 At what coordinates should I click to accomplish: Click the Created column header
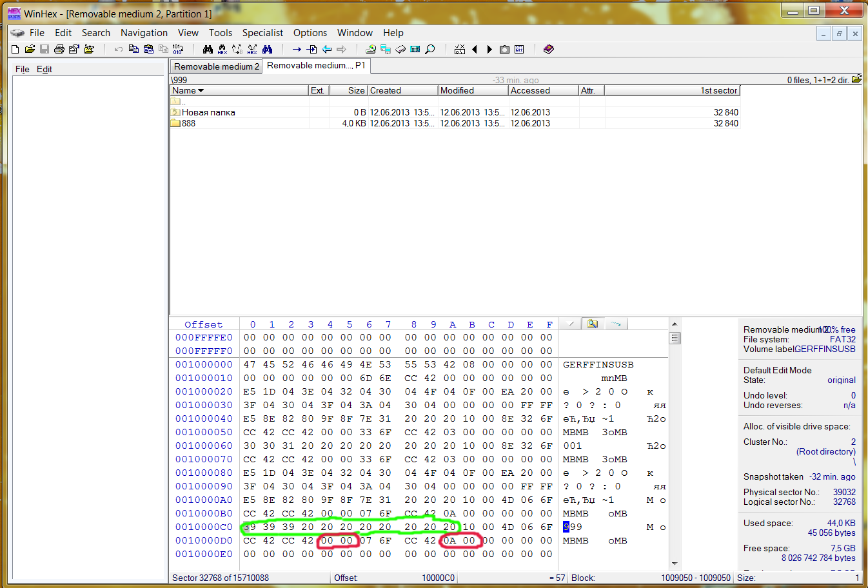click(402, 91)
